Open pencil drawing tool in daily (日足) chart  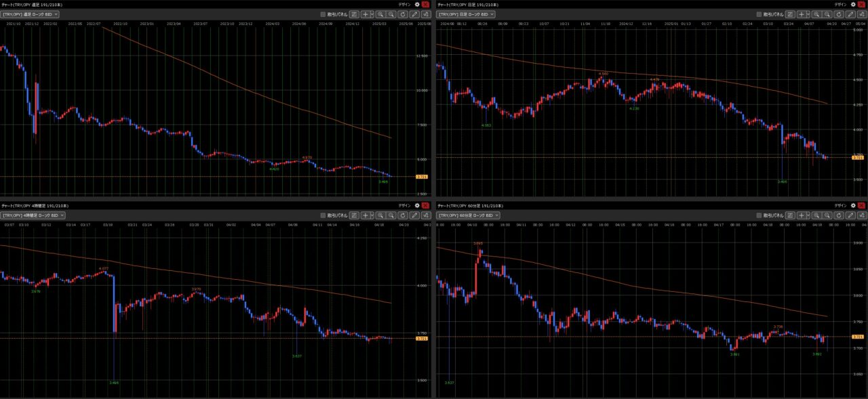point(850,14)
